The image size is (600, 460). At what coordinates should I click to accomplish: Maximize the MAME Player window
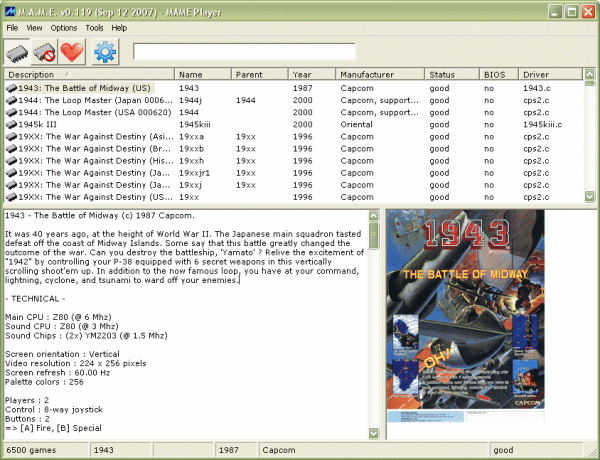pos(572,12)
